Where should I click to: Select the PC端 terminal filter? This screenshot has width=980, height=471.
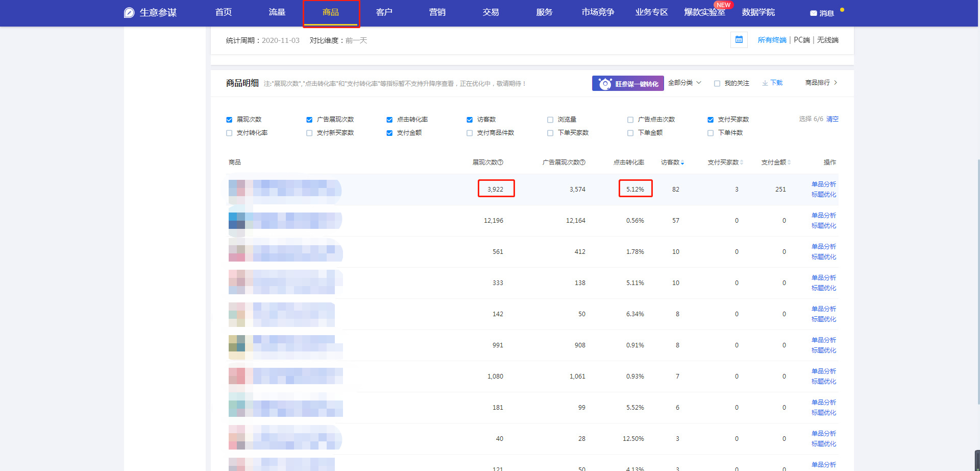801,40
